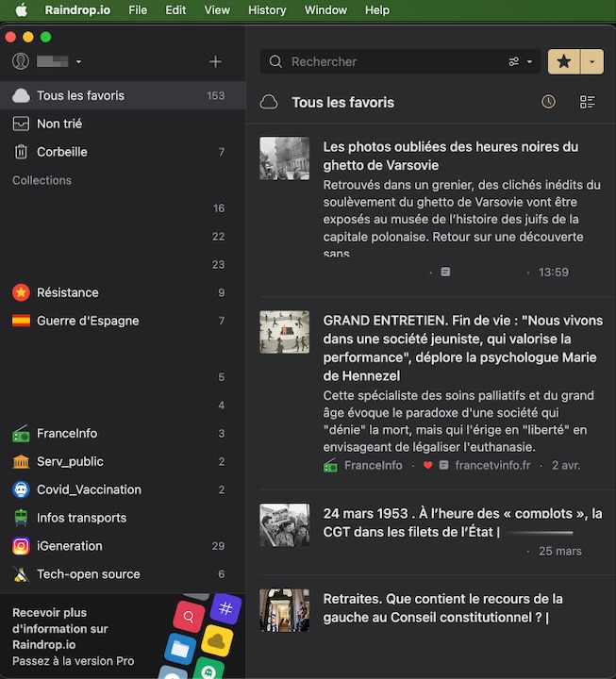The image size is (616, 679).
Task: Open the view mode list icon
Action: pos(588,102)
